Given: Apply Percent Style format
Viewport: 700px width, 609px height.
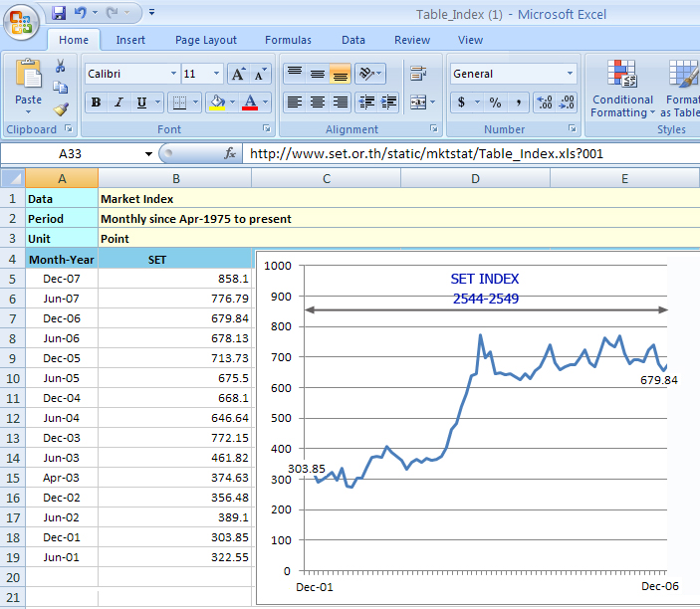Looking at the screenshot, I should point(495,102).
